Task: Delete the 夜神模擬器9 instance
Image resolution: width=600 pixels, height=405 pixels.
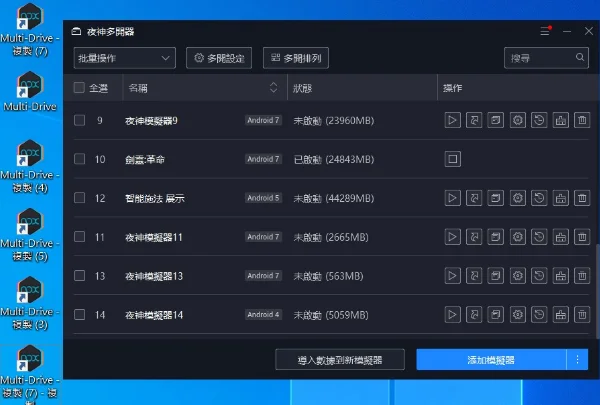Action: (x=582, y=120)
